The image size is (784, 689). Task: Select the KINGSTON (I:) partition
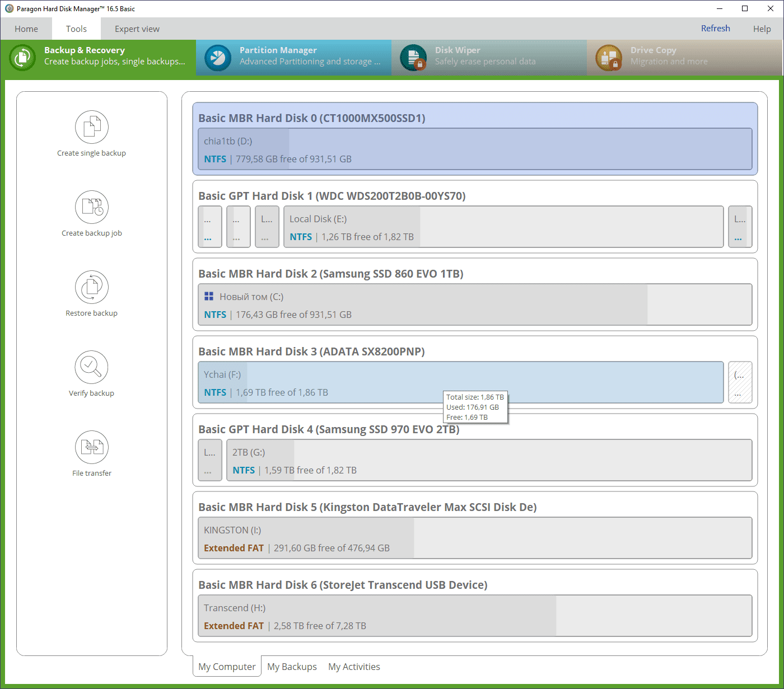tap(475, 538)
